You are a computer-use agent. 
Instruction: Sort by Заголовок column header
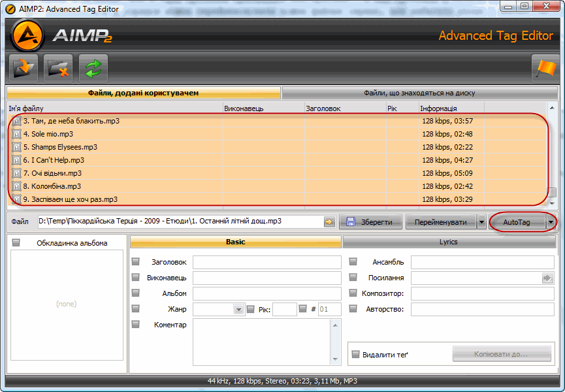pos(346,108)
